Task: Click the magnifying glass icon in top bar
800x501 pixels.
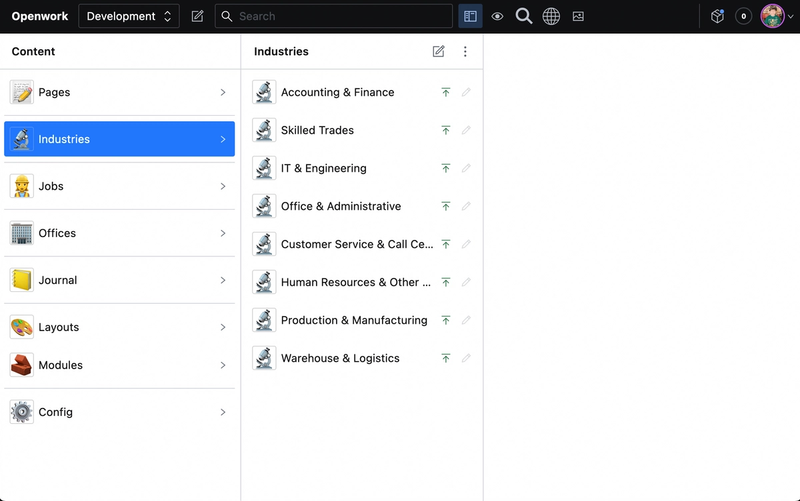Action: 524,16
